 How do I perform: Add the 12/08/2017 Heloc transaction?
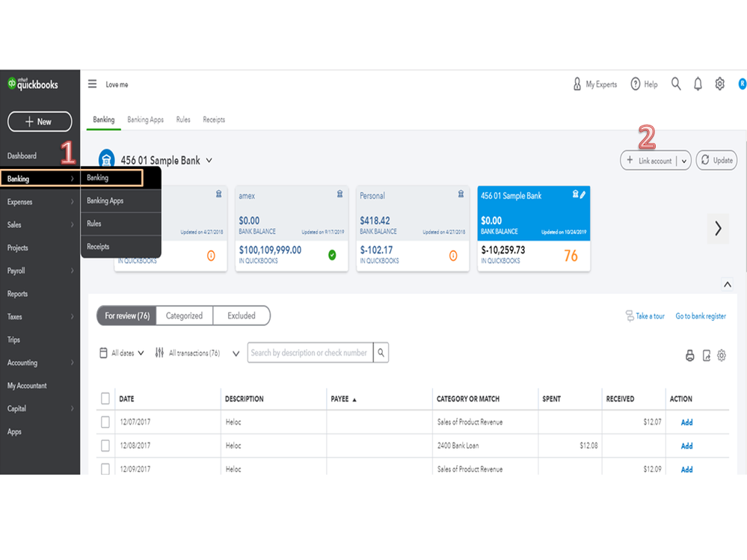tap(686, 446)
